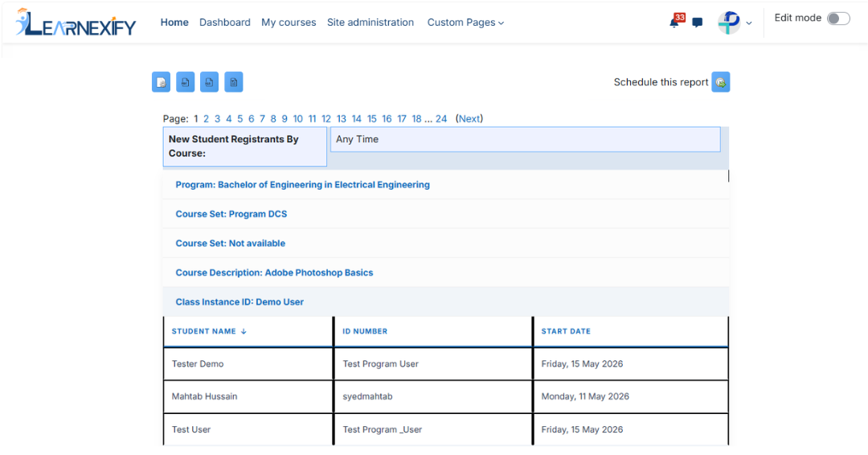Click Tester Demo's Friday, 15 May 2026 date

(631, 364)
